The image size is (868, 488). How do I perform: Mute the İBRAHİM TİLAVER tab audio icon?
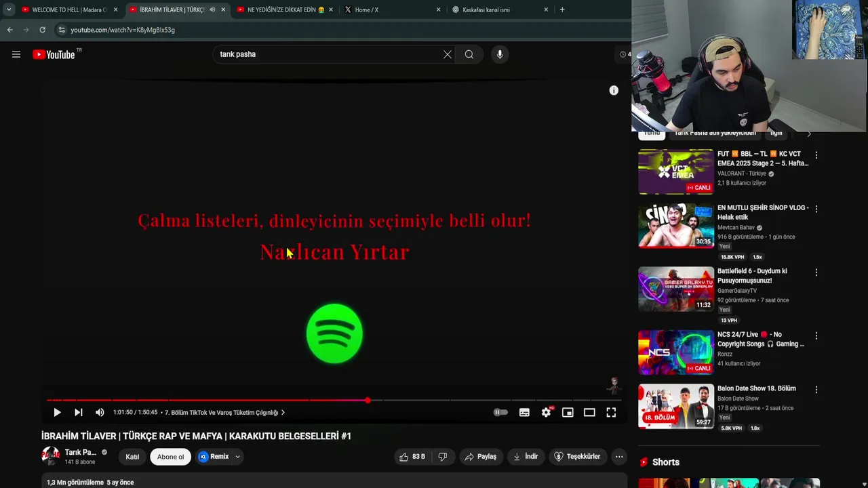(212, 9)
